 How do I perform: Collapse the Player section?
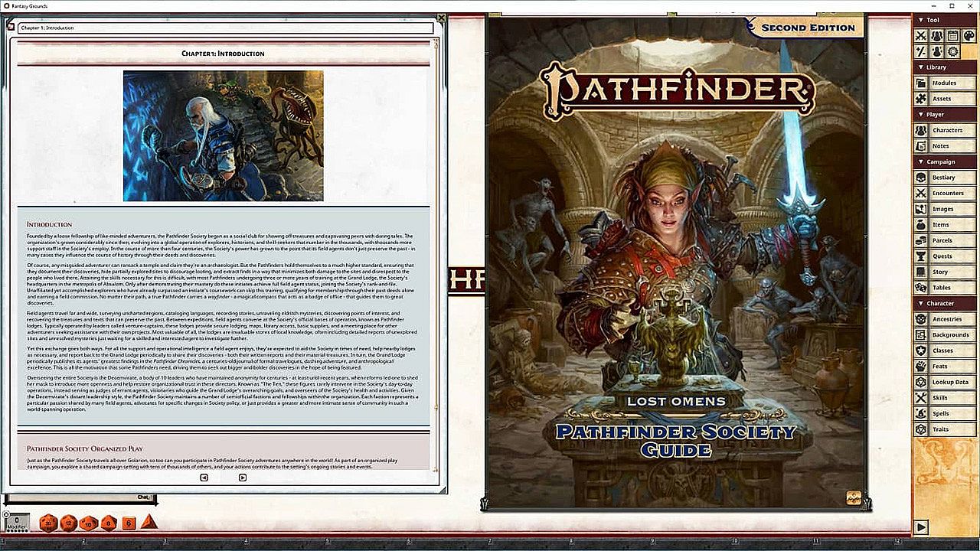point(946,115)
